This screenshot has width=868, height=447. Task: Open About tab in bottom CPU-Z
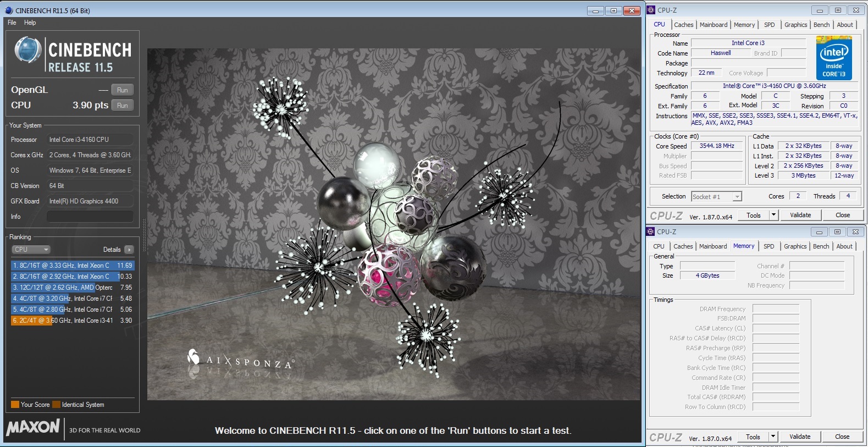click(x=844, y=246)
